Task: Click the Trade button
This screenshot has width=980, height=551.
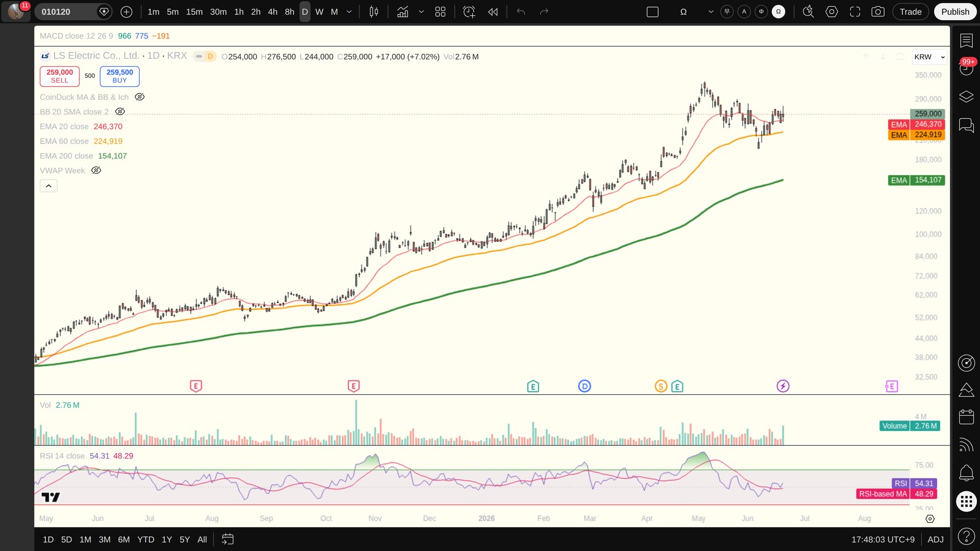Action: pyautogui.click(x=911, y=12)
